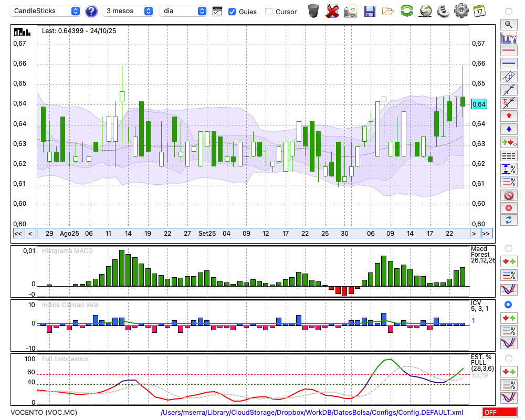Click the green refresh arrows icon
The image size is (525, 420).
coord(406,10)
